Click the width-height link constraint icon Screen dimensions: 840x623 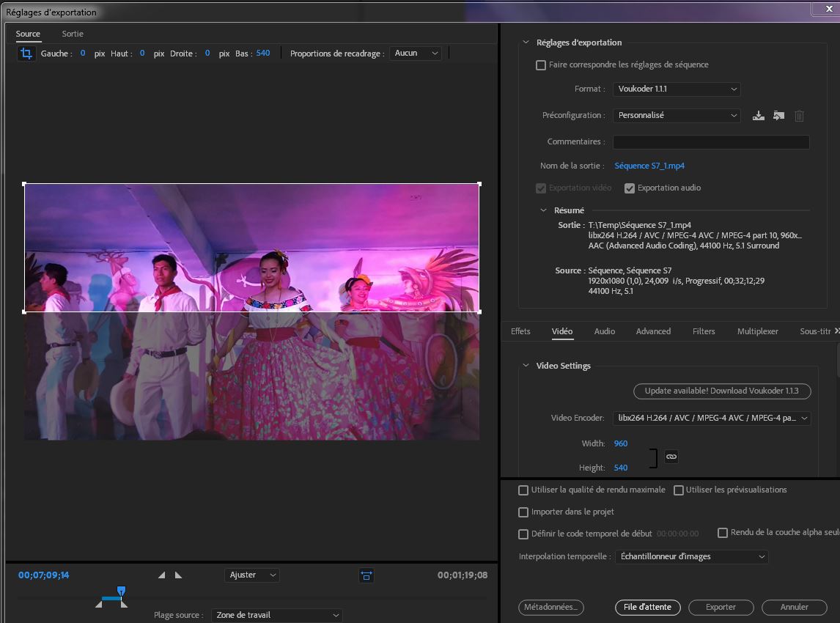click(671, 457)
